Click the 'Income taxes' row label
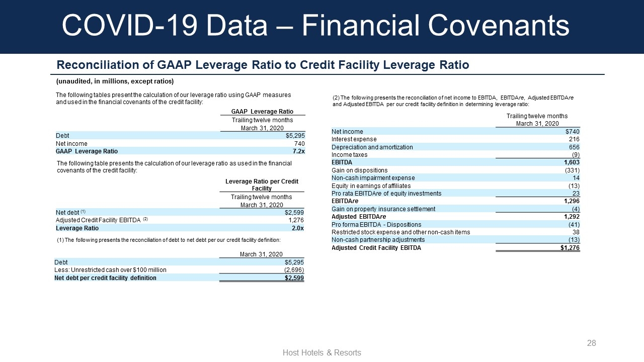 tap(349, 155)
